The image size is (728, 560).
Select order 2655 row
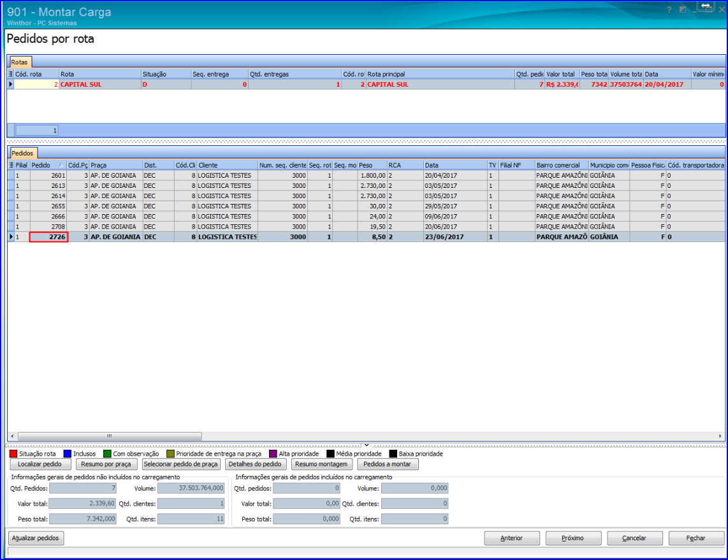(367, 206)
